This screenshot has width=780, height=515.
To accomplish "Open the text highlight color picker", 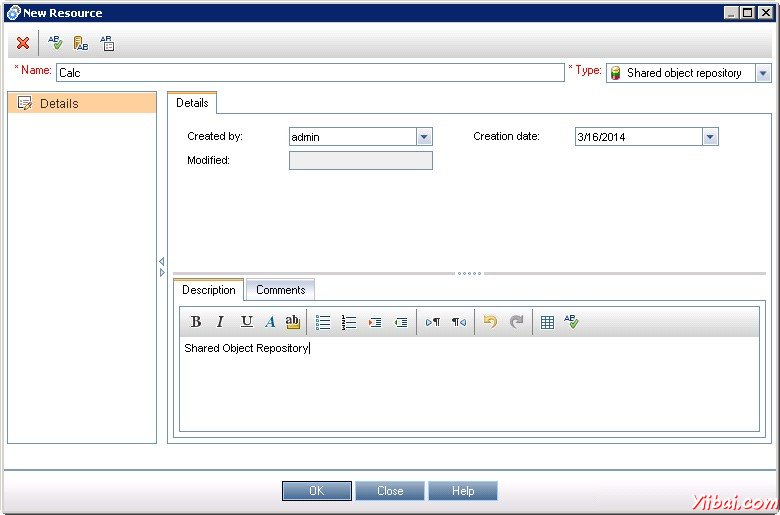I will 292,322.
